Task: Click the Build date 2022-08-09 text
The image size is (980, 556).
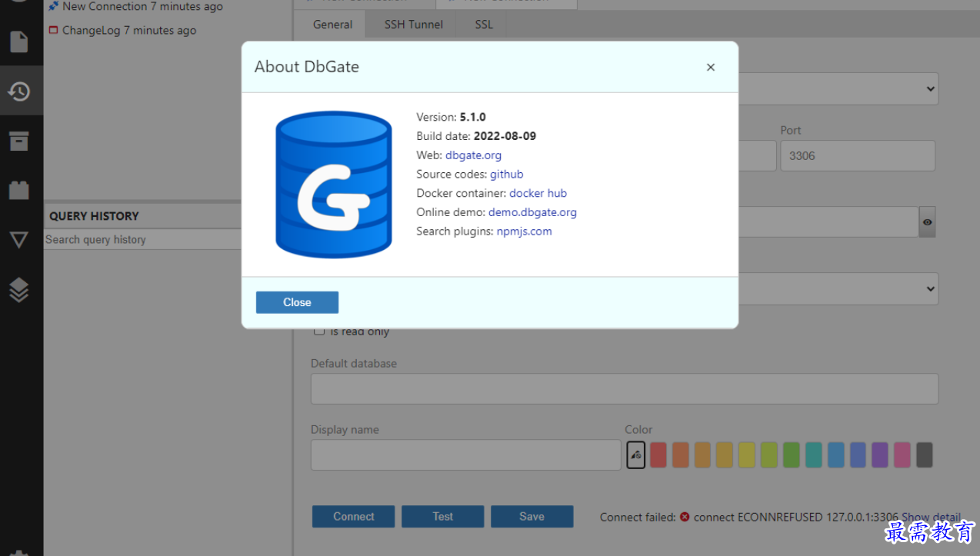Action: (476, 136)
